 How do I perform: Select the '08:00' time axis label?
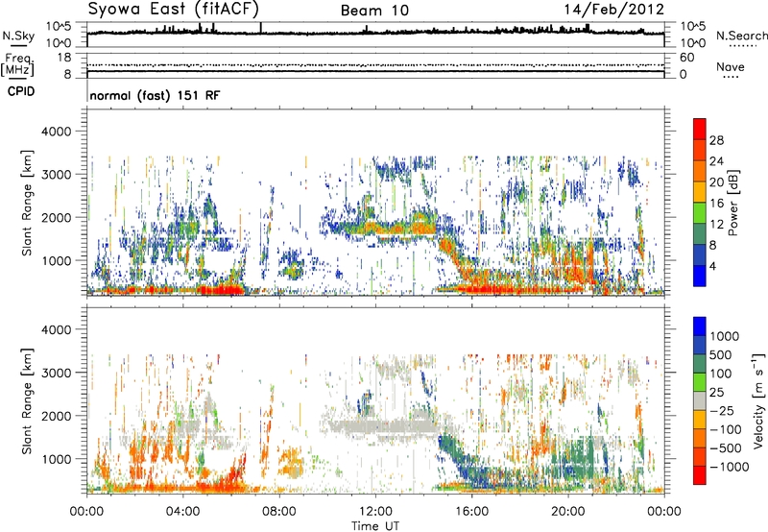pos(279,512)
